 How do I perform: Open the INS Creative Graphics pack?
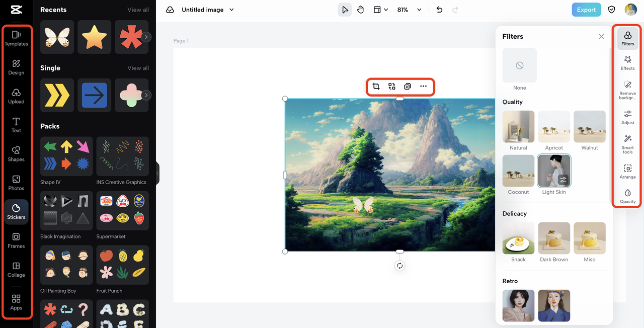point(122,156)
